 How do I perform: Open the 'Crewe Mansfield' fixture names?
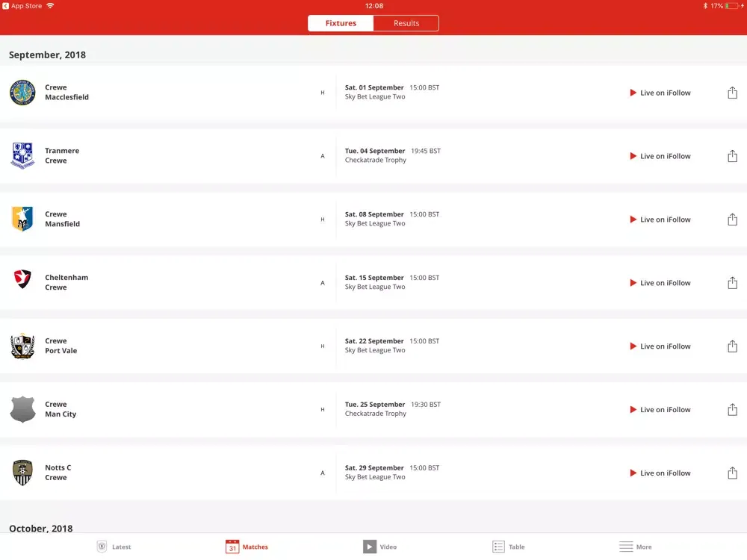pos(63,219)
